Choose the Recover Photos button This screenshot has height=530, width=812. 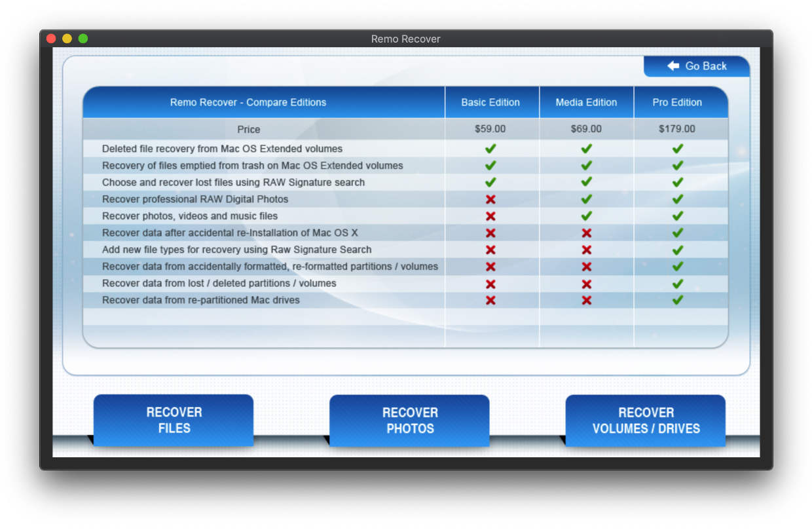[x=409, y=421]
